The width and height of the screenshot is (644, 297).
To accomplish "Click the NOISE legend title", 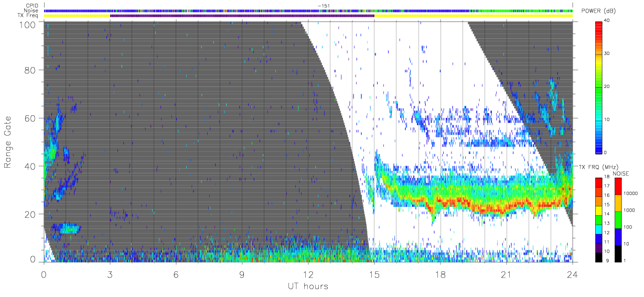I will 620,173.
